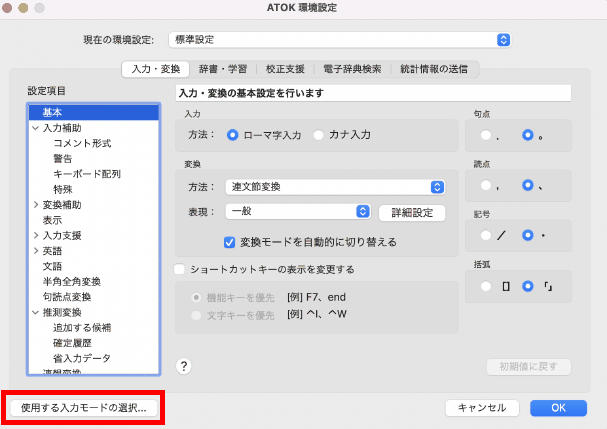Click the 詳細設定 button
Screen dimensions: 607x429
412,213
